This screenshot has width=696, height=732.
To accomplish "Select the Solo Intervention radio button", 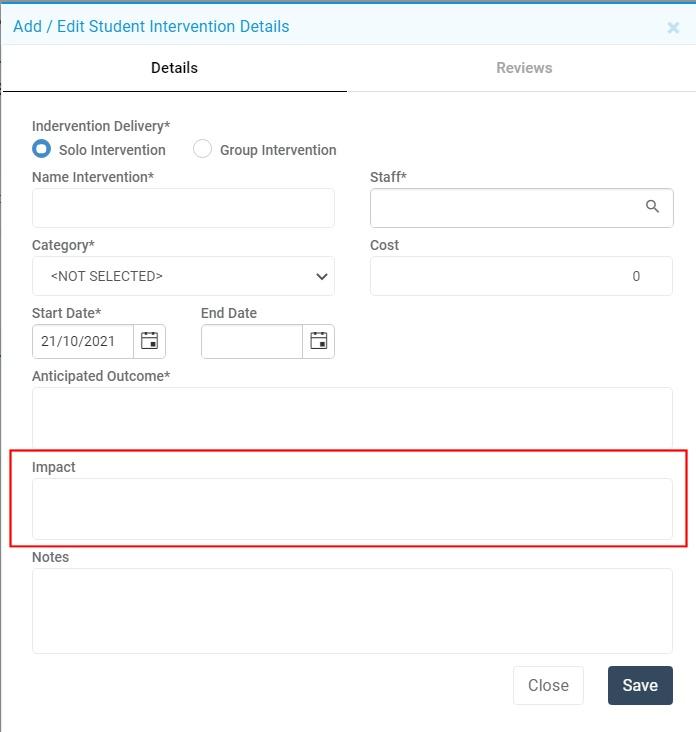I will pos(42,149).
